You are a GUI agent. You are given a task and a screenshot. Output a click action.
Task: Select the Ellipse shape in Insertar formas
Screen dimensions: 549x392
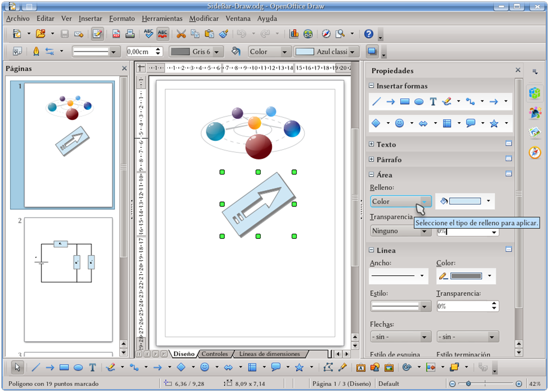pos(419,102)
